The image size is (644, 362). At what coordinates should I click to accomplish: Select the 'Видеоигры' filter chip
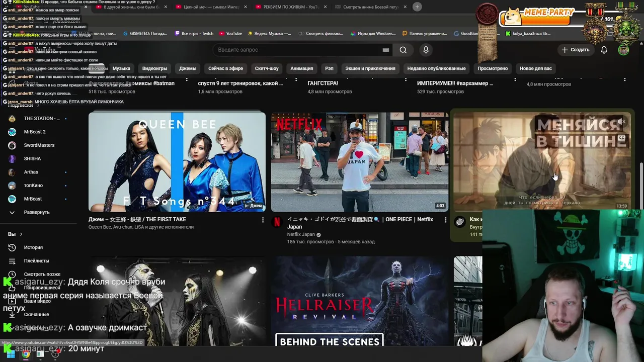coord(154,68)
